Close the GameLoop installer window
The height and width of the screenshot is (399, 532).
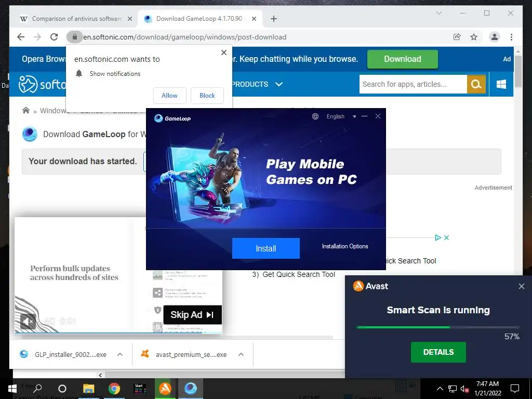(x=378, y=116)
